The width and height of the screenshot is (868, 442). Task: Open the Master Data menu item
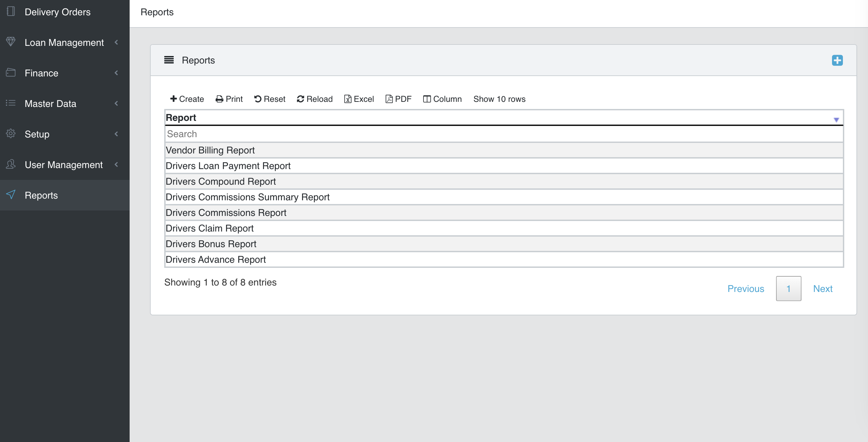point(51,104)
